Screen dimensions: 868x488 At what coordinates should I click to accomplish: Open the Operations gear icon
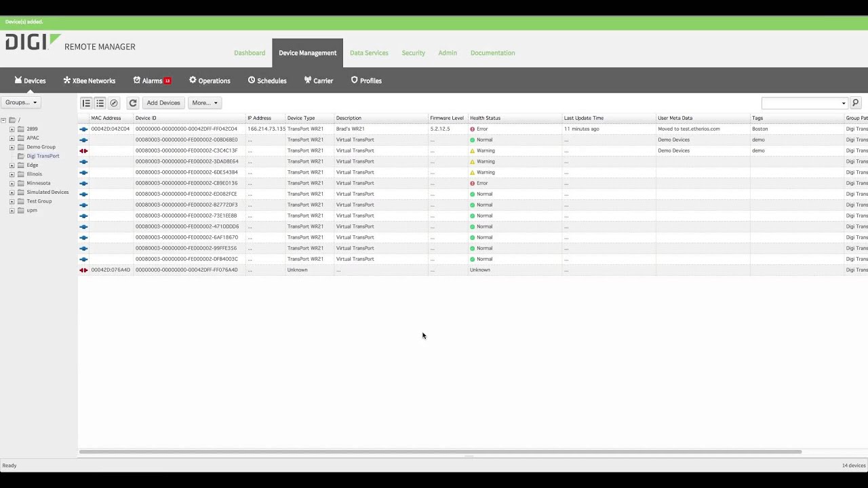click(193, 80)
